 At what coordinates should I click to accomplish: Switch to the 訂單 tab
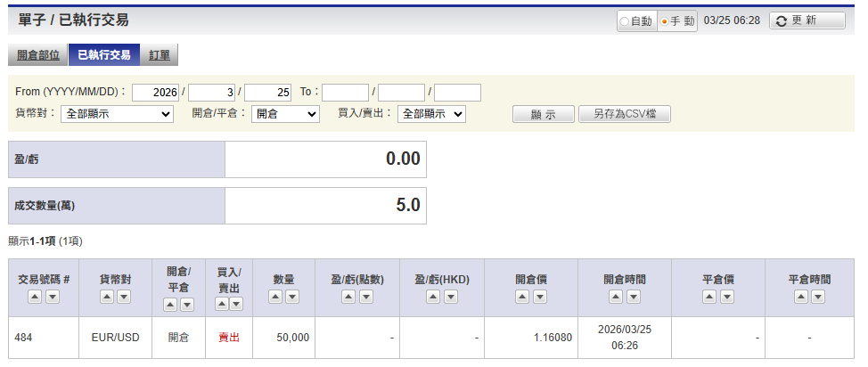160,55
